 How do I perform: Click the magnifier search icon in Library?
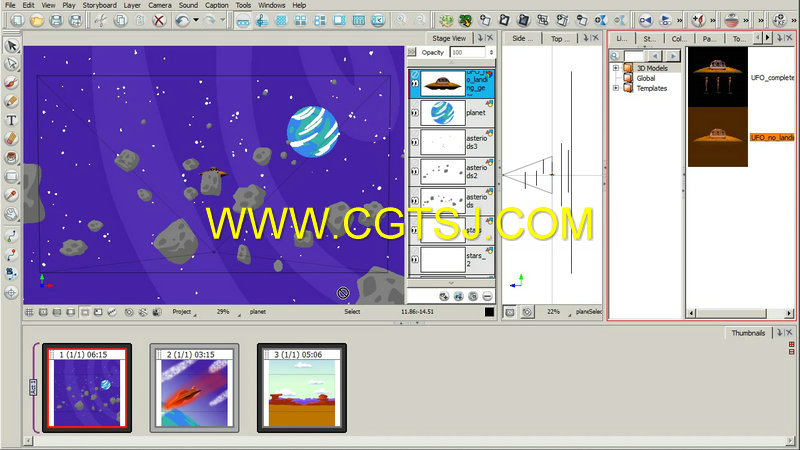point(615,56)
